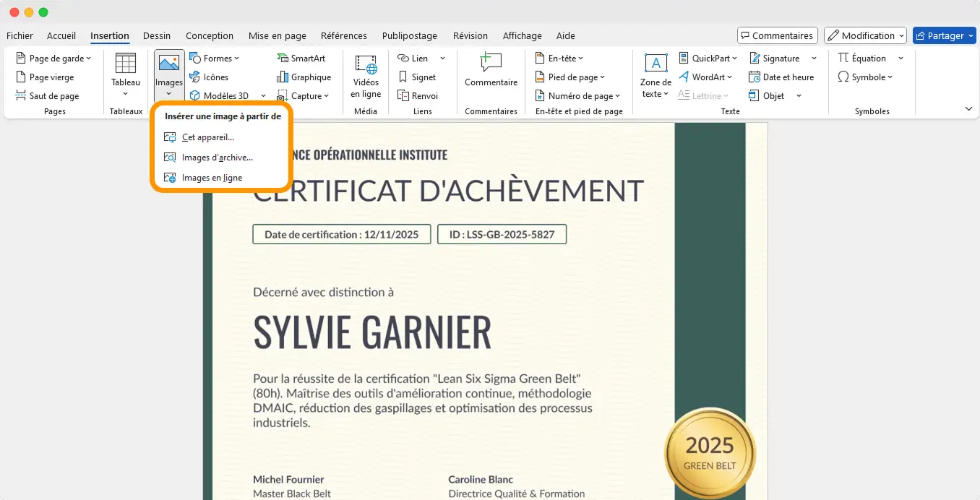The height and width of the screenshot is (500, 980).
Task: Open the Modèles 3D dropdown arrow
Action: [263, 96]
